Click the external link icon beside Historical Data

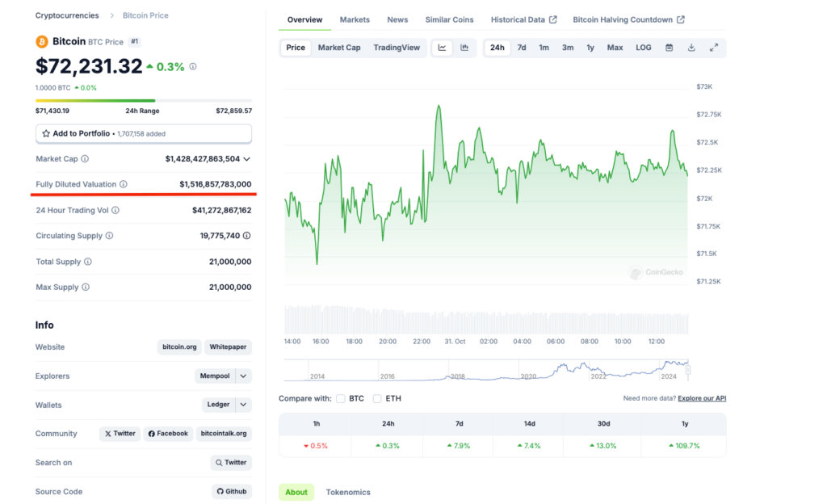[552, 19]
